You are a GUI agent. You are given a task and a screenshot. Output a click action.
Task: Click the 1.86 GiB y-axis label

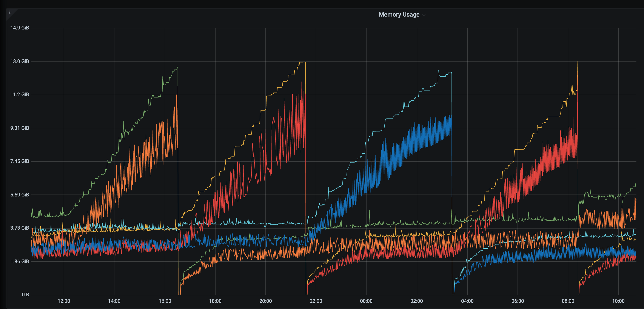[20, 261]
